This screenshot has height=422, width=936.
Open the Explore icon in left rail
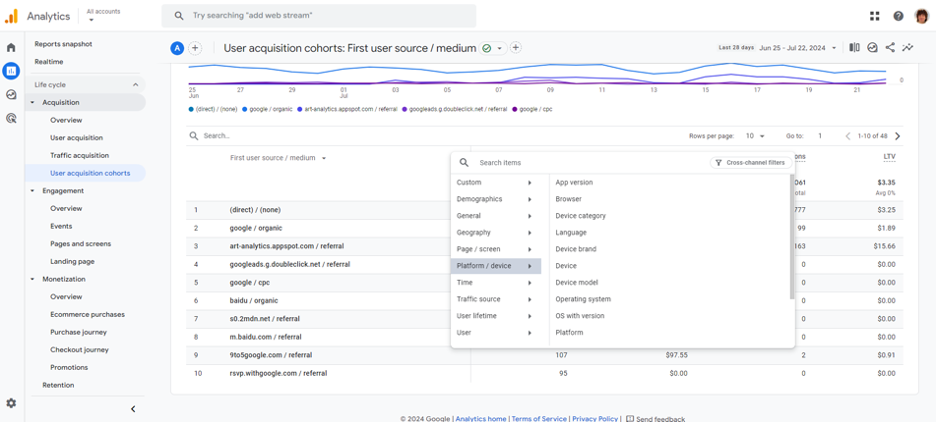pos(11,94)
